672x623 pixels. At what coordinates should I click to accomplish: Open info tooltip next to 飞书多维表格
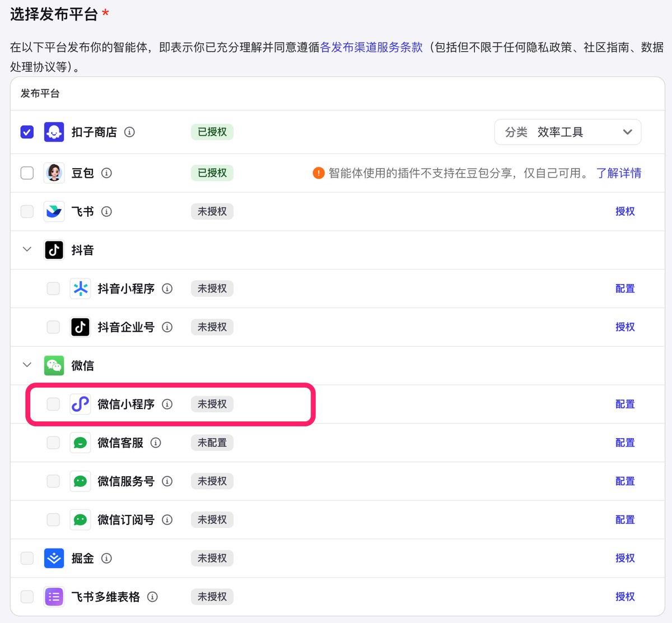tap(152, 597)
